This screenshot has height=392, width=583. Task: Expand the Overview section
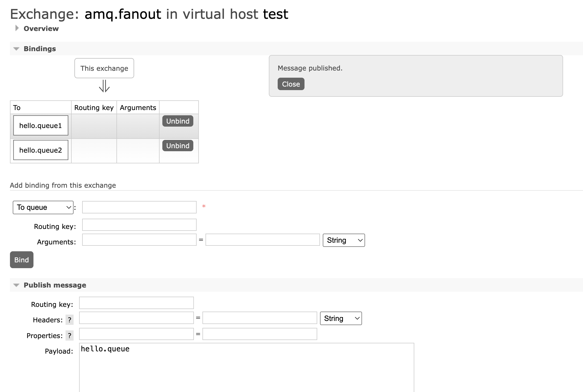(41, 28)
